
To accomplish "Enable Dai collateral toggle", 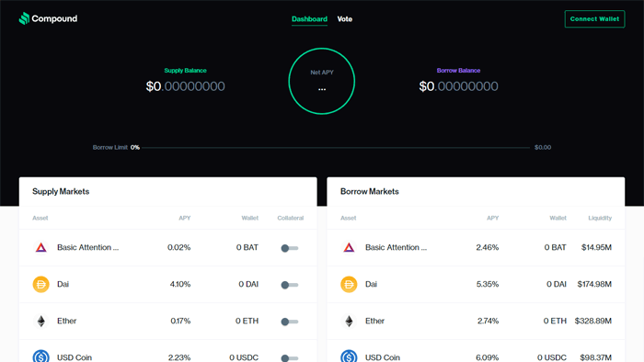I will (x=290, y=285).
